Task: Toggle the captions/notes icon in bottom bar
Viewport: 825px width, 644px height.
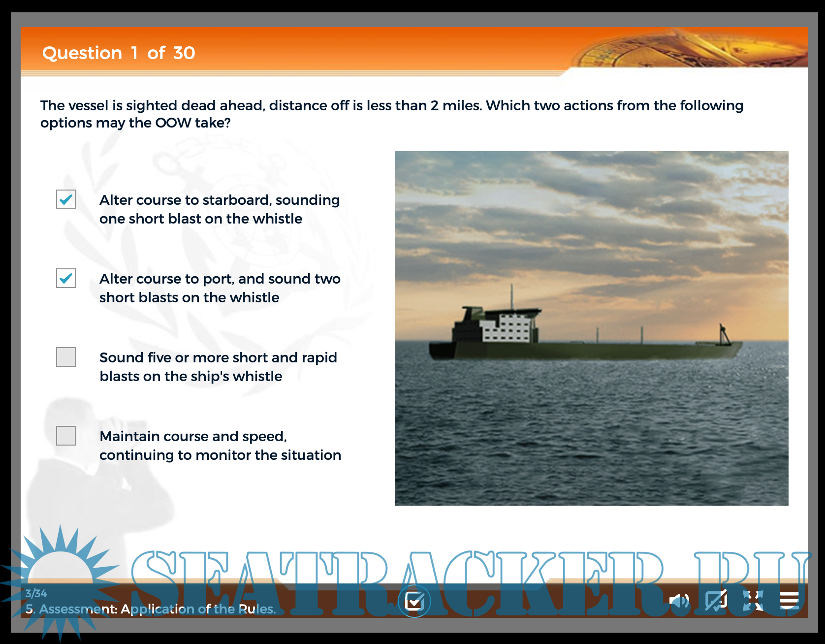Action: (716, 601)
